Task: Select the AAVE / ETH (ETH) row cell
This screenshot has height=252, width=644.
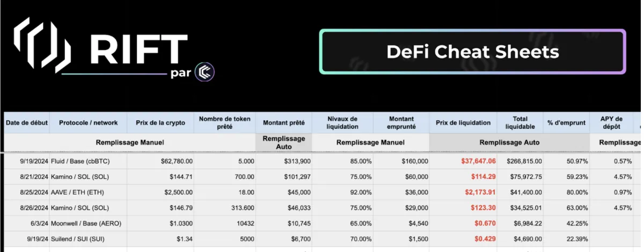Action: tap(88, 192)
